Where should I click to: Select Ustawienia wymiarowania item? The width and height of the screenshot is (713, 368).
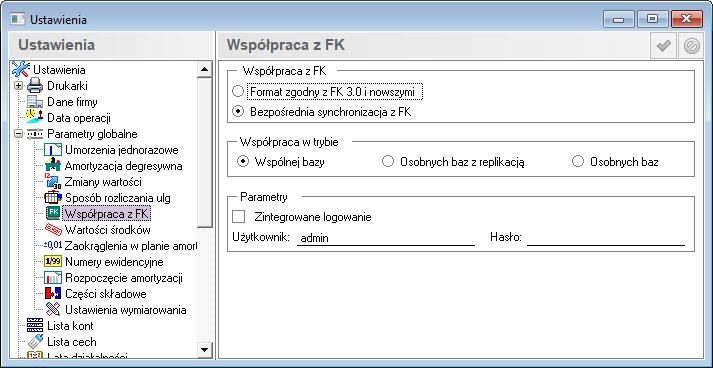click(126, 310)
